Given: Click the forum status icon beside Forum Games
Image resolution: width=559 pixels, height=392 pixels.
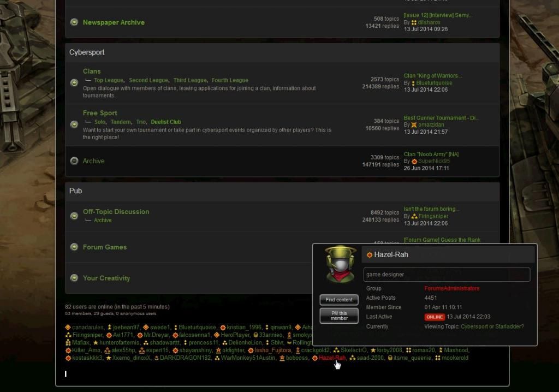Looking at the screenshot, I should pos(74,247).
